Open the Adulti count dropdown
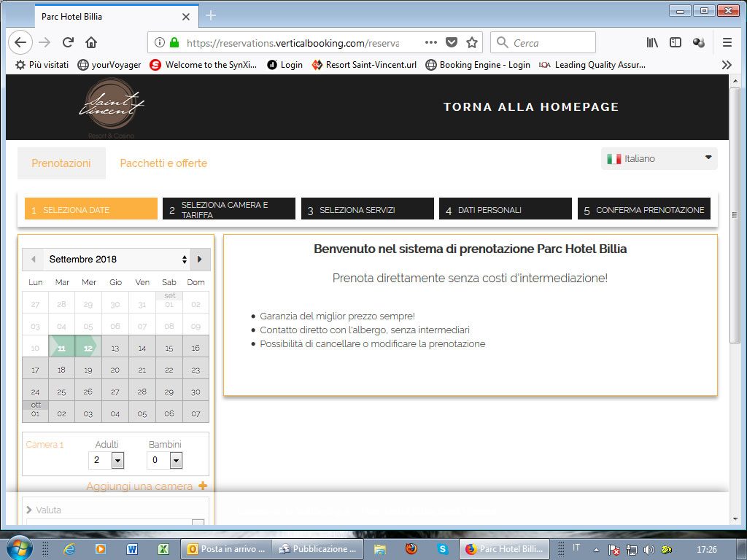Image resolution: width=747 pixels, height=560 pixels. tap(107, 460)
